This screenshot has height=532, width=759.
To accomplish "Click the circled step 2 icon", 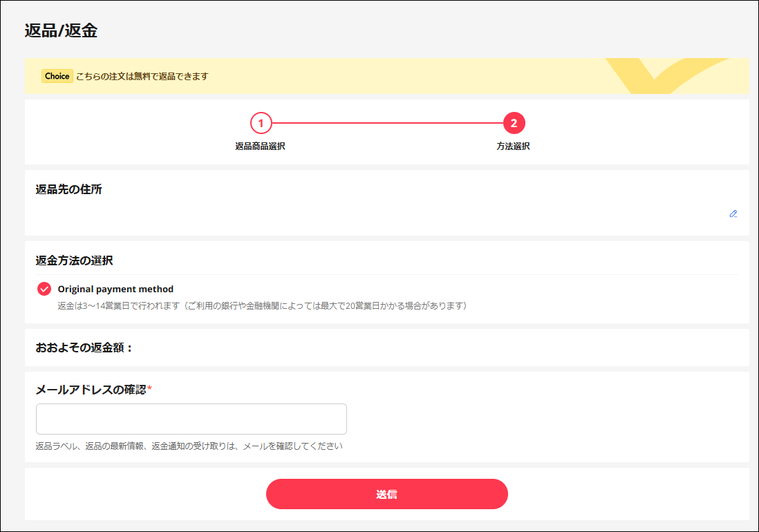I will [514, 124].
